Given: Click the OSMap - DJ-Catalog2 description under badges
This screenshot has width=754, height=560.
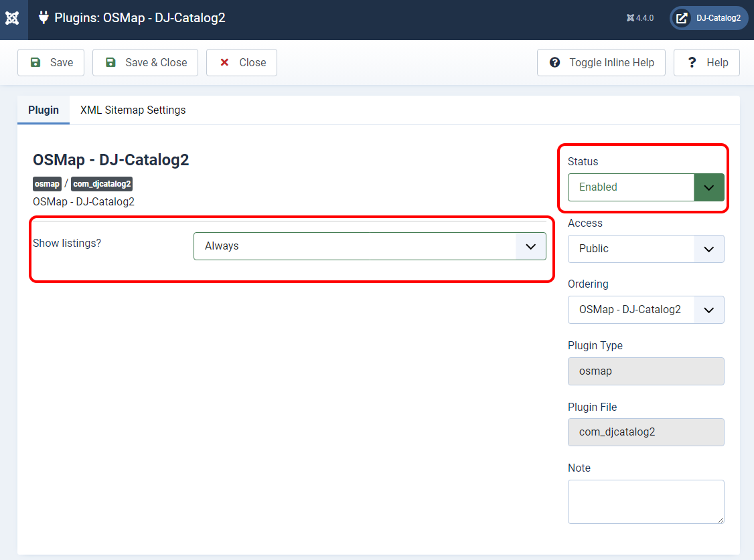Looking at the screenshot, I should [x=84, y=201].
